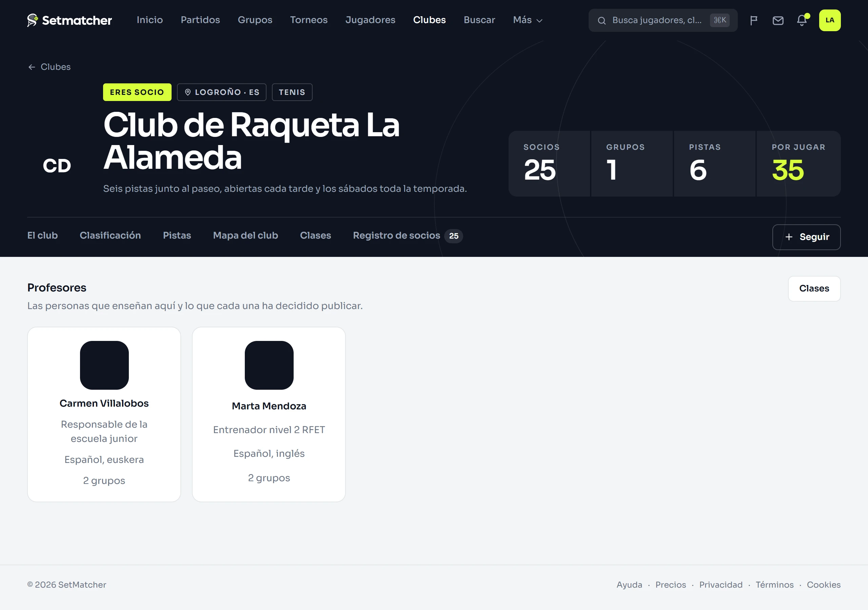Click the POR JUGAR 35 stat
This screenshot has width=868, height=610.
click(x=798, y=164)
